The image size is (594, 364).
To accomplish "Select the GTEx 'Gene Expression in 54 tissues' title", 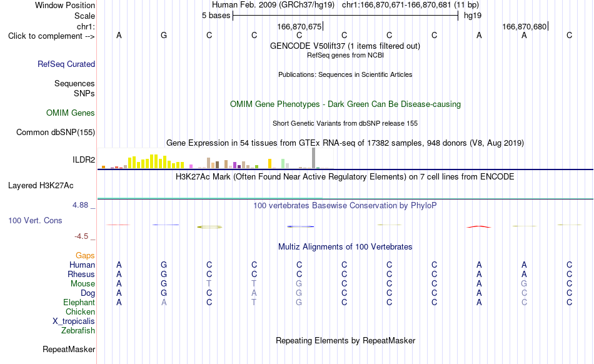I will (x=345, y=143).
